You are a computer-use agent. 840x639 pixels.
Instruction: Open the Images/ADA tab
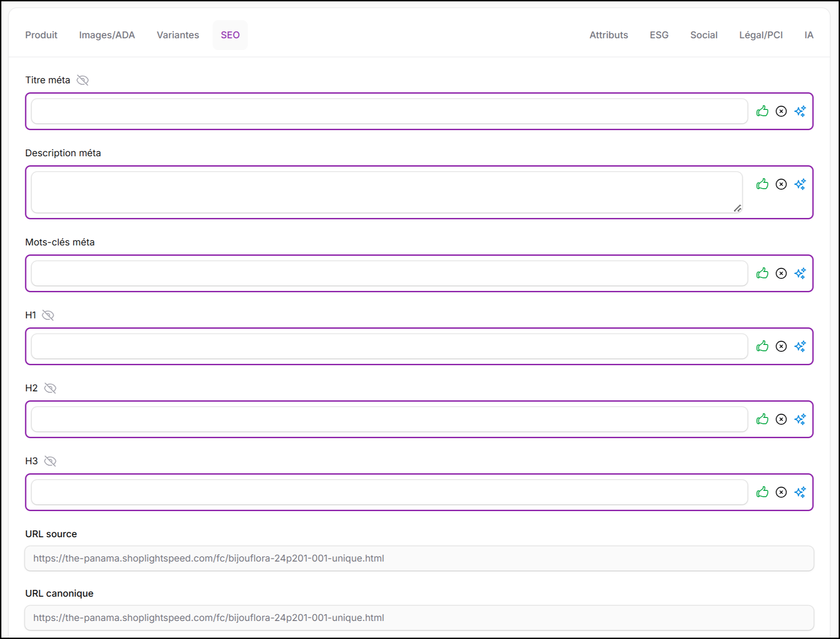[x=107, y=35]
